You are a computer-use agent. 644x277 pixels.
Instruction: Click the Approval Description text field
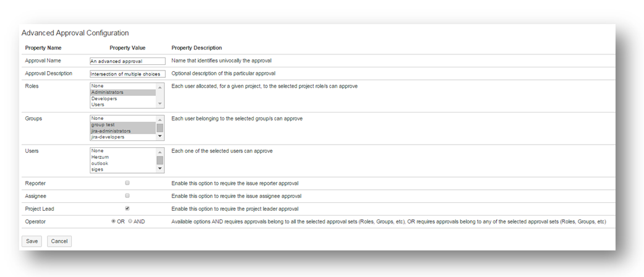click(x=127, y=74)
